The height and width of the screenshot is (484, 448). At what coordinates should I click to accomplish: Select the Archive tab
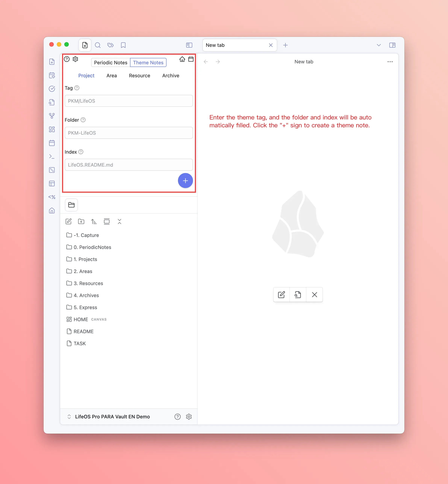pos(171,76)
